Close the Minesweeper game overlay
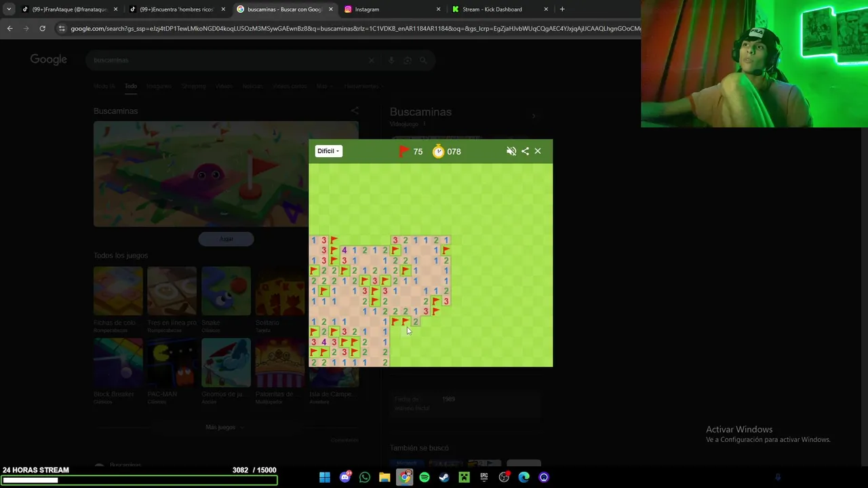 tap(538, 151)
